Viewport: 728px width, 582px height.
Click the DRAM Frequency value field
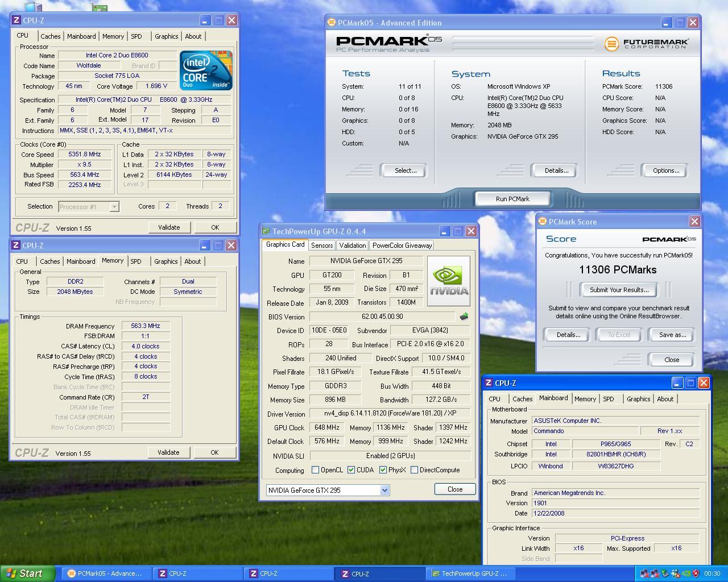click(x=146, y=326)
